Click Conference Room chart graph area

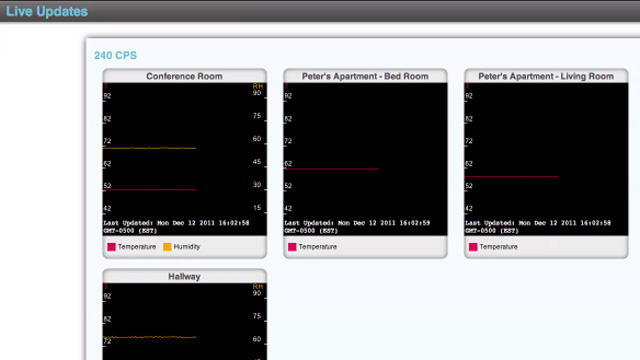(184, 159)
